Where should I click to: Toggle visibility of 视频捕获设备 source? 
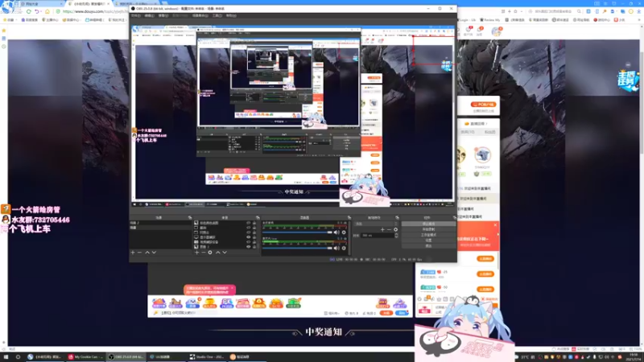click(248, 242)
